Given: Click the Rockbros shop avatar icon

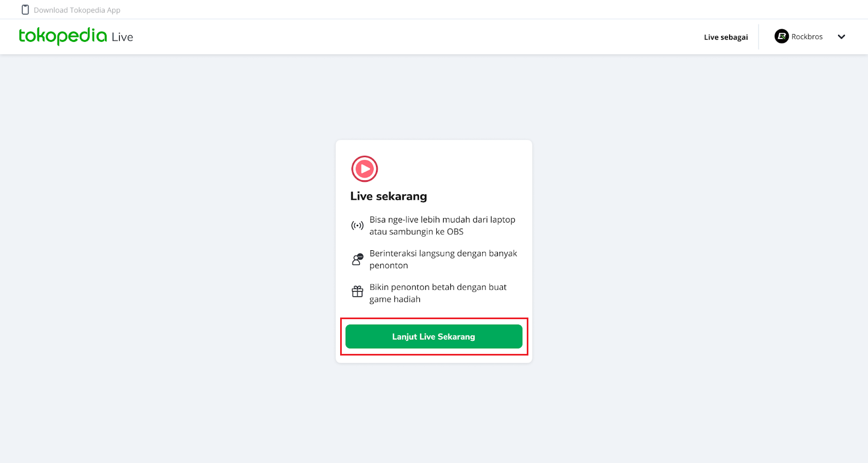Looking at the screenshot, I should coord(781,36).
